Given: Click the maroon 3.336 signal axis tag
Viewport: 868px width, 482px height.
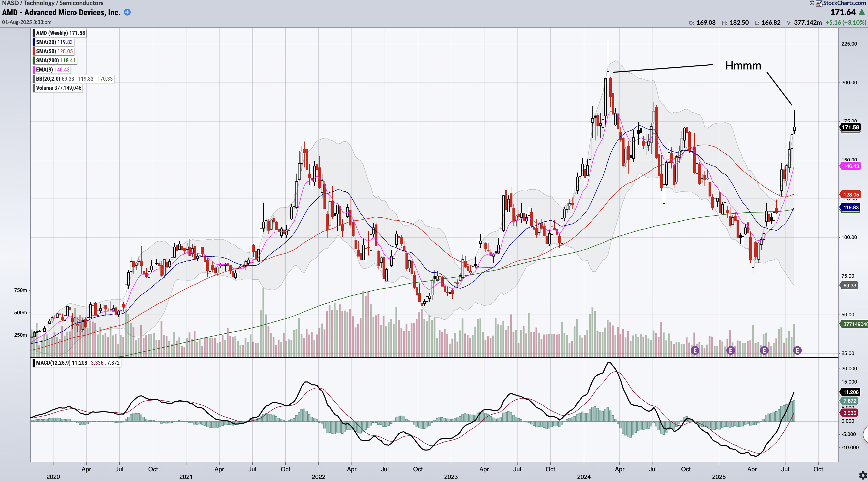Looking at the screenshot, I should [x=849, y=413].
